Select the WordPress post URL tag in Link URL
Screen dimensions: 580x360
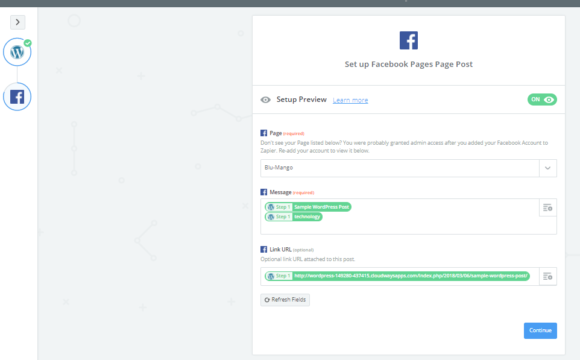point(397,276)
